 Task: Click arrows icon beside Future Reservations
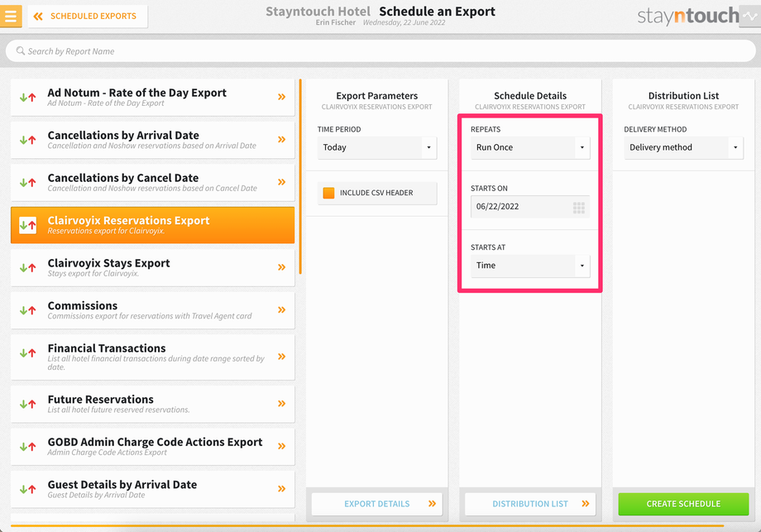(27, 404)
